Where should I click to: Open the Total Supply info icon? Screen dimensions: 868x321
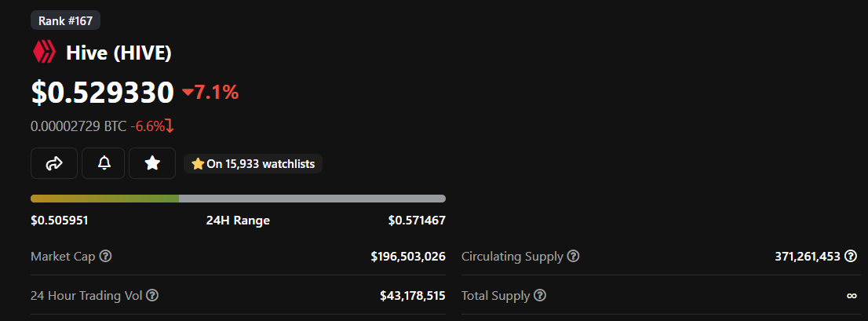pyautogui.click(x=539, y=295)
